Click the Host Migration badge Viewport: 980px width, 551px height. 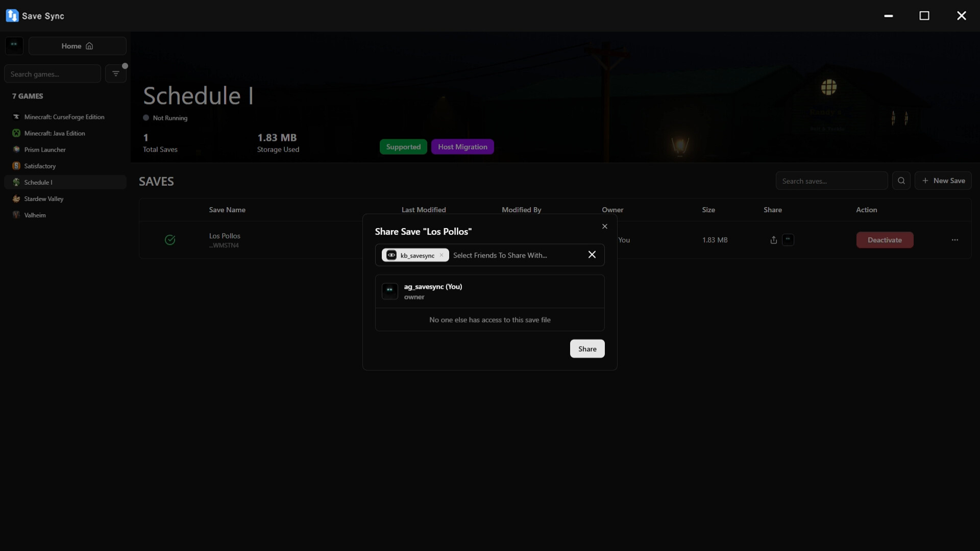(x=462, y=146)
